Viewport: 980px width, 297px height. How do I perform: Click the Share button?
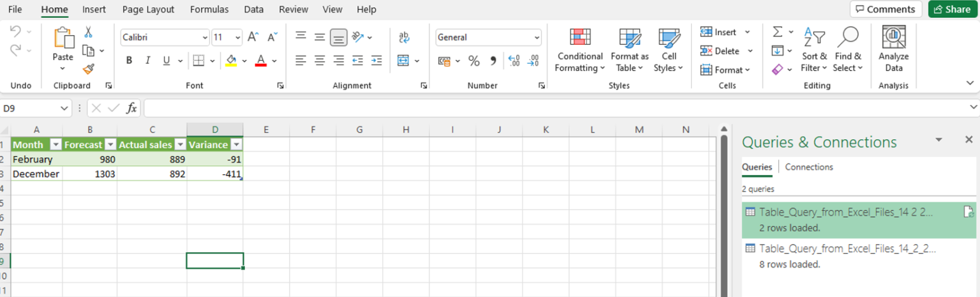point(953,9)
